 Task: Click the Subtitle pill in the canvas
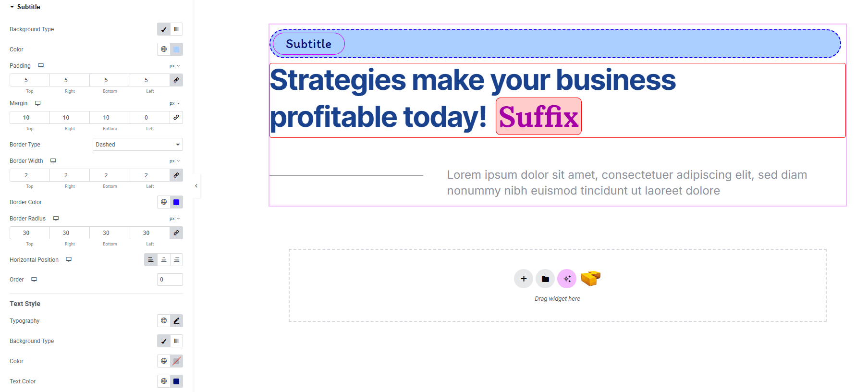click(308, 44)
